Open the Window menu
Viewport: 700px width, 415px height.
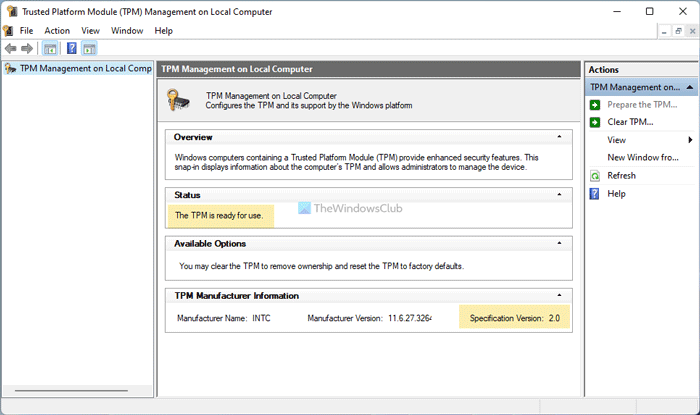[x=127, y=31]
